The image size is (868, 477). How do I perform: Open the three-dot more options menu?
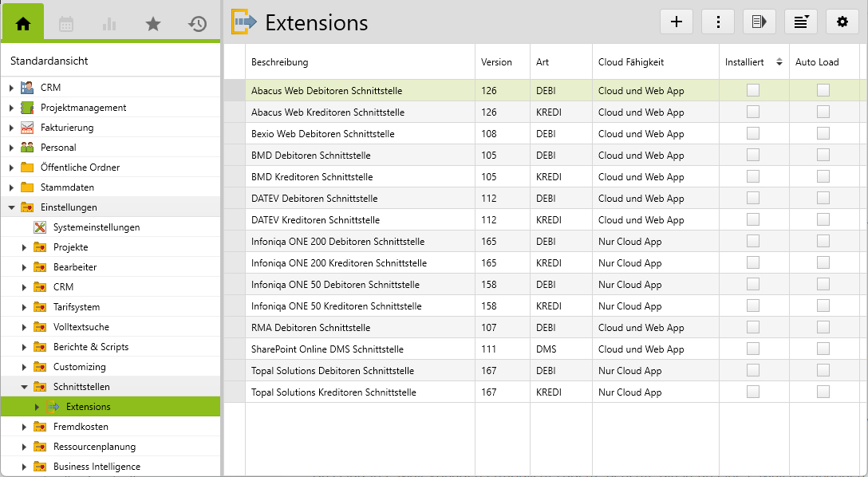click(x=718, y=22)
